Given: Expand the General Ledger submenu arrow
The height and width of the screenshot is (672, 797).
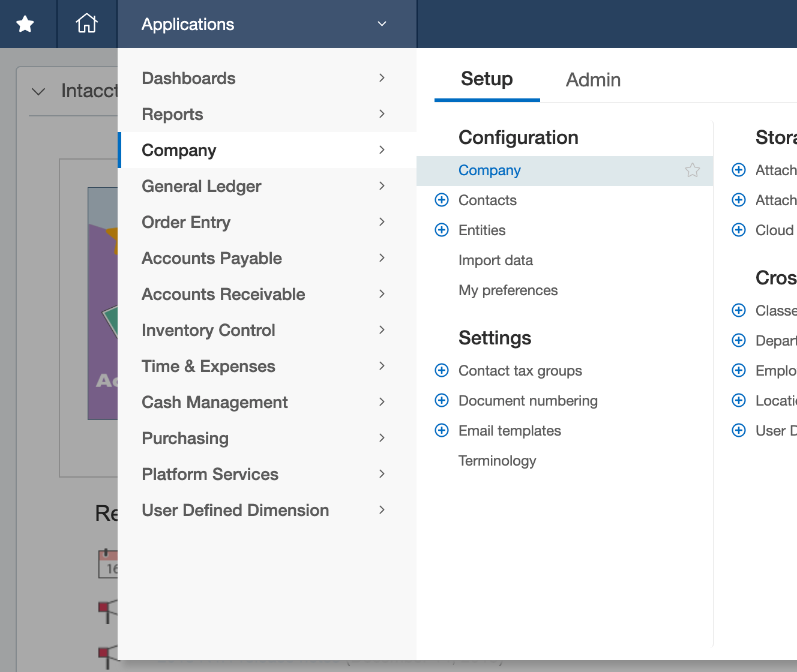Looking at the screenshot, I should [382, 186].
